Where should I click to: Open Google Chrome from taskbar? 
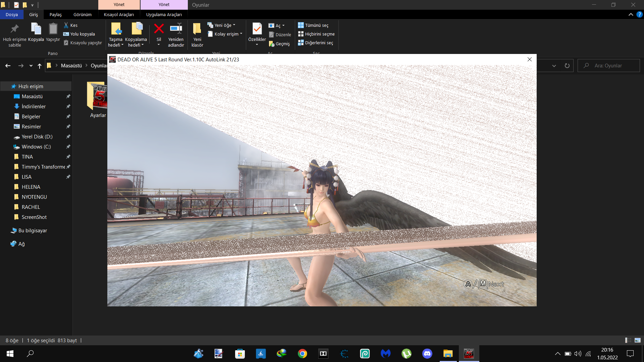click(x=303, y=354)
